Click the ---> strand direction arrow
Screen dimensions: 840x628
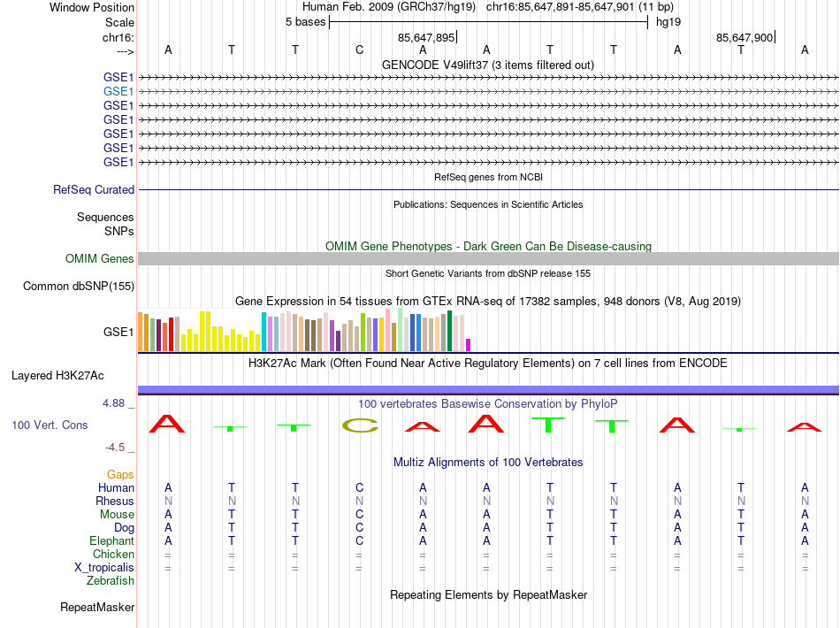click(125, 51)
